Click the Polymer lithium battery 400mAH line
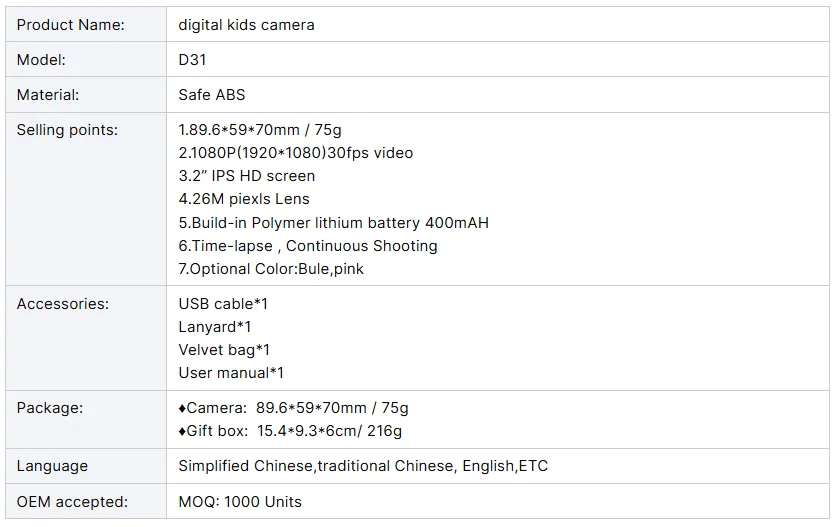 pyautogui.click(x=333, y=223)
